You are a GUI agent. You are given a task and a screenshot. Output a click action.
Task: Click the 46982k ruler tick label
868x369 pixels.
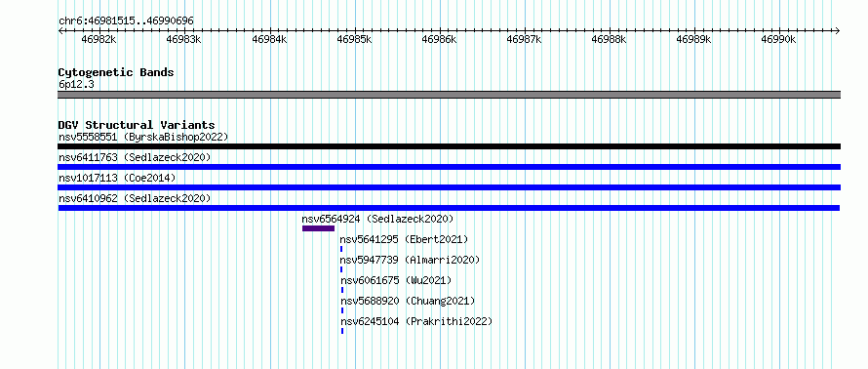coord(99,39)
